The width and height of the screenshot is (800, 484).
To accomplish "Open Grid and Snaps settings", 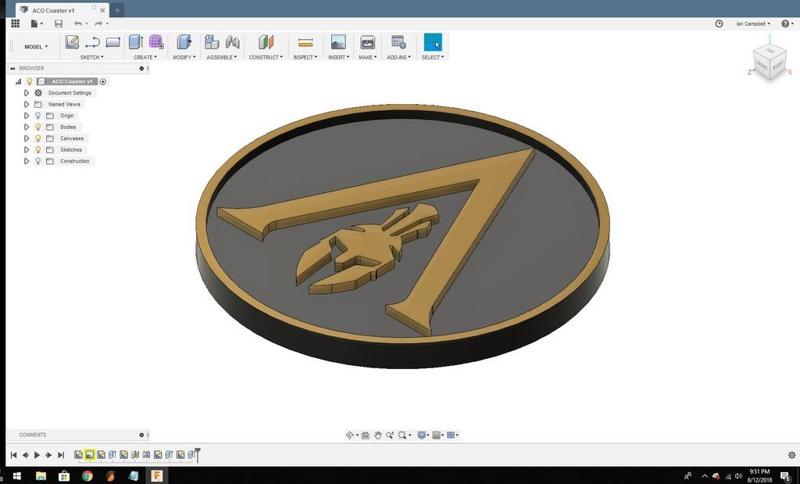I will 436,435.
